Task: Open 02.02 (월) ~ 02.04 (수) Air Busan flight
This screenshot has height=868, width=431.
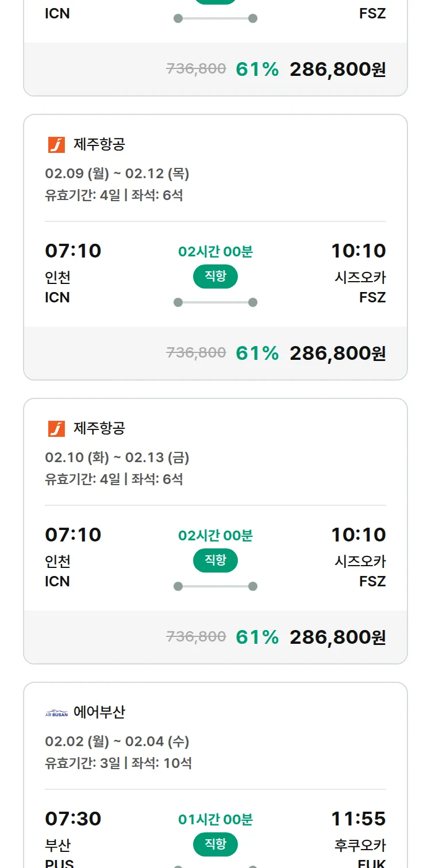Action: 117,742
